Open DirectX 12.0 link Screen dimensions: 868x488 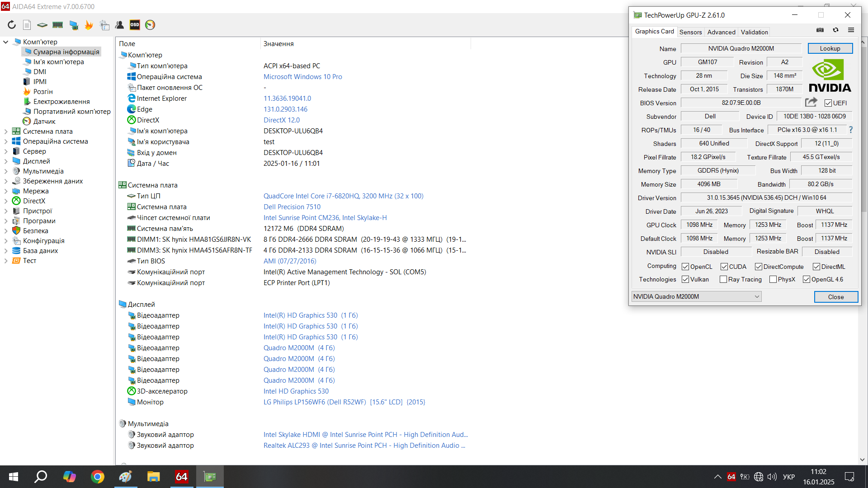[282, 120]
